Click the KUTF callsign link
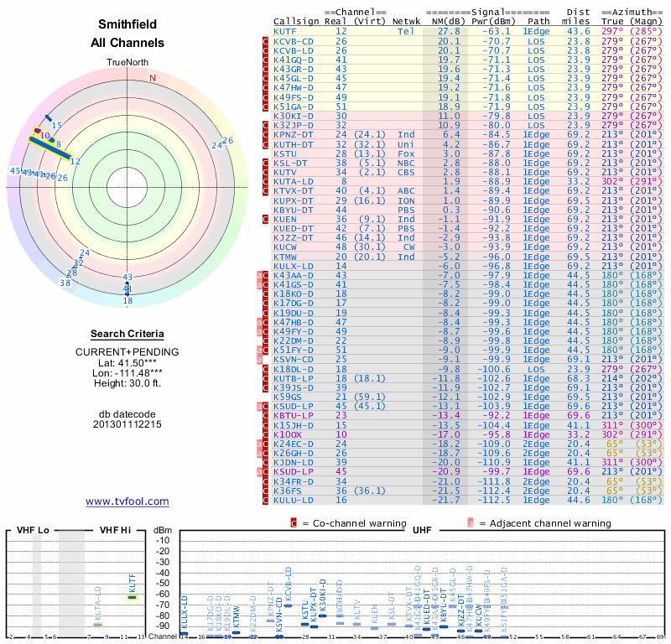 coord(285,32)
